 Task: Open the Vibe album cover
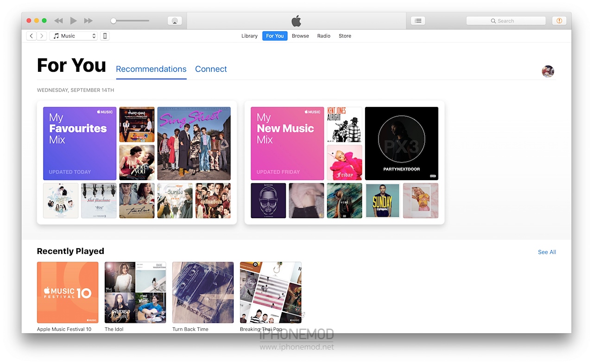point(345,201)
